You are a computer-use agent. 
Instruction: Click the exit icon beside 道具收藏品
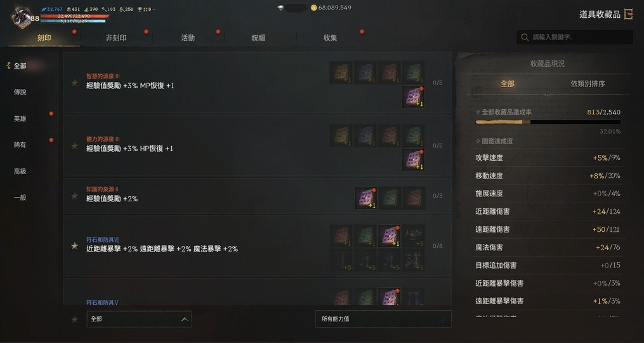click(628, 15)
